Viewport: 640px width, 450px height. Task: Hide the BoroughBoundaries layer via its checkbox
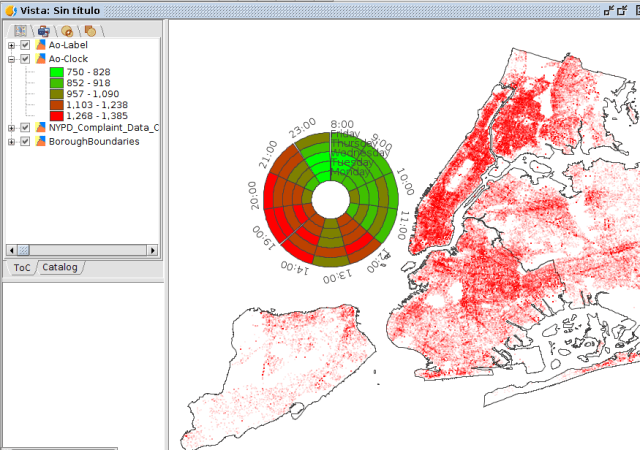click(x=25, y=142)
